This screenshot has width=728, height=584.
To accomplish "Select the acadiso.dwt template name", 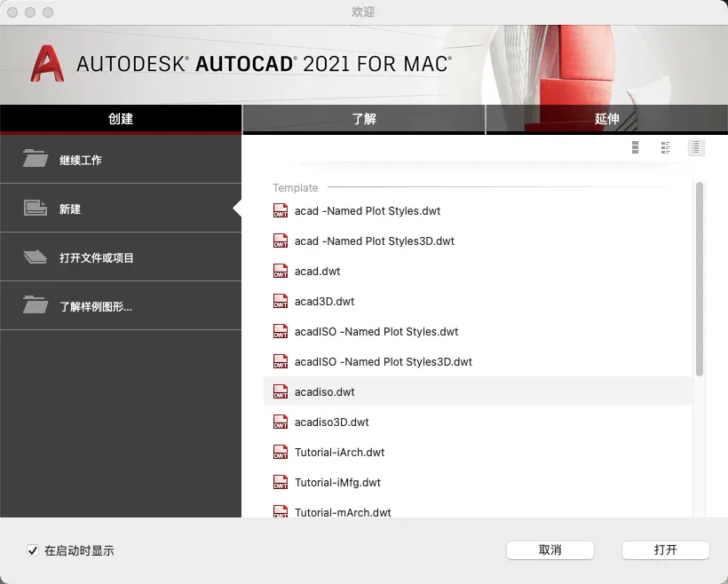I will coord(325,391).
